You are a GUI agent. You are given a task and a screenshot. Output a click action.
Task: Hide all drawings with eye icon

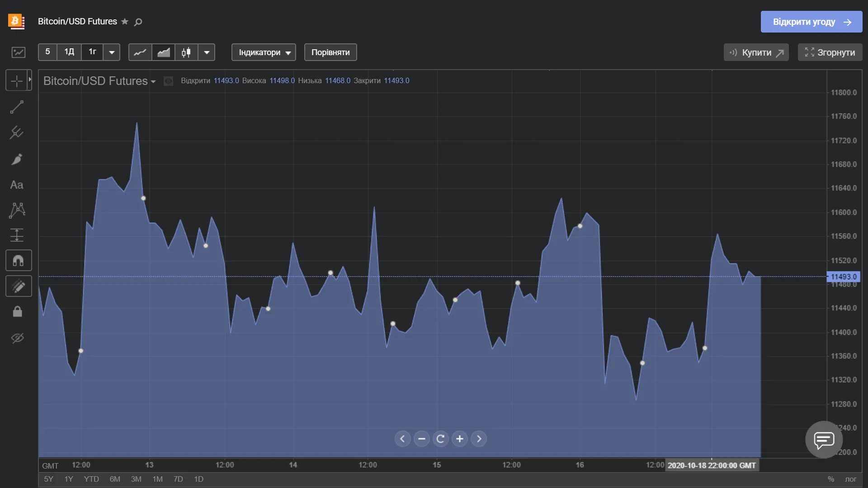point(18,338)
